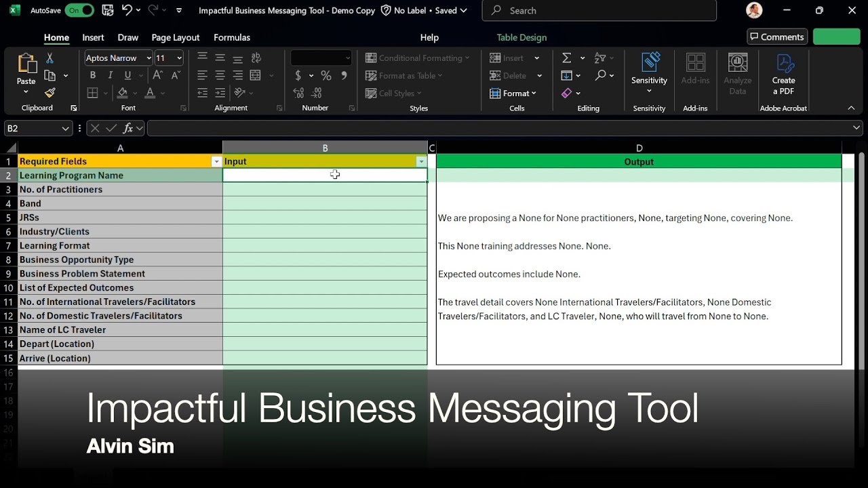Open the Formulas tab

tap(232, 37)
